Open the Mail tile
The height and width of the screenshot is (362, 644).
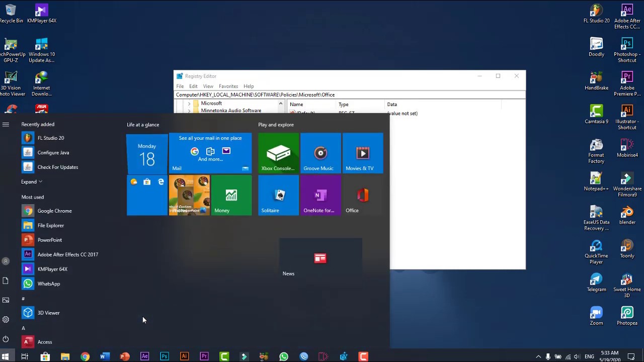pos(210,153)
